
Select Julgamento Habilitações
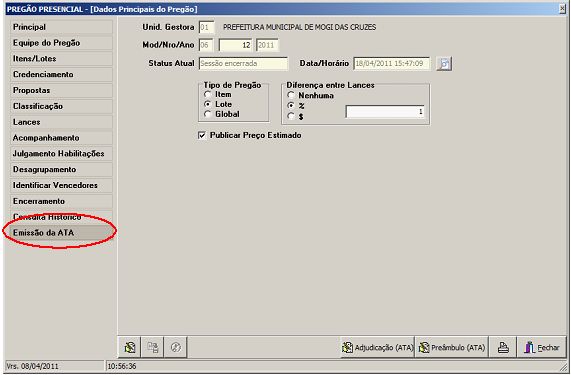(x=60, y=154)
